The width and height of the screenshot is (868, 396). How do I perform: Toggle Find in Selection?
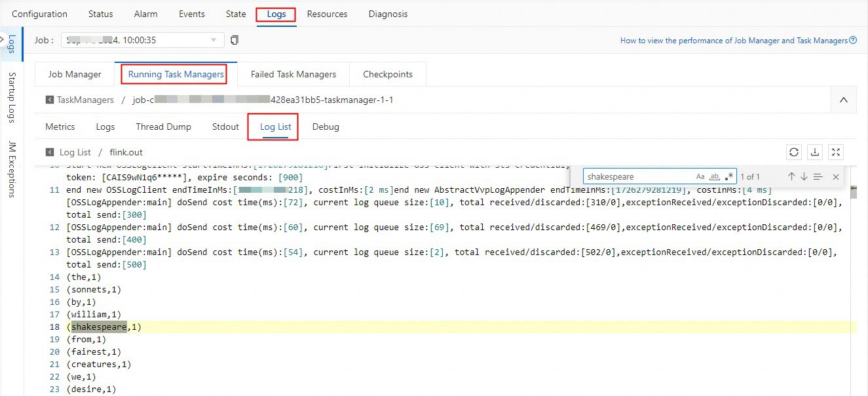coord(818,176)
